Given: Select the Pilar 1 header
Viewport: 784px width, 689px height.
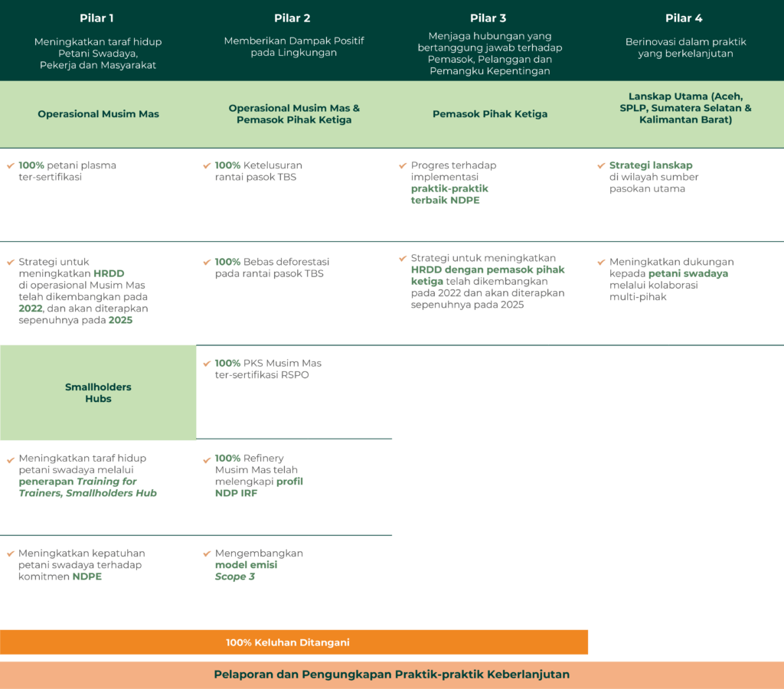Looking at the screenshot, I should pos(97,18).
